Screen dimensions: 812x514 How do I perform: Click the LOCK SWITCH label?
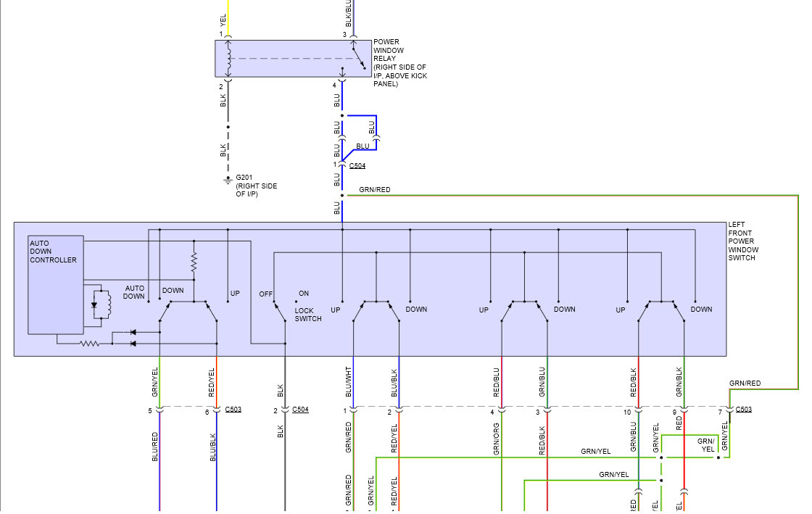(308, 315)
